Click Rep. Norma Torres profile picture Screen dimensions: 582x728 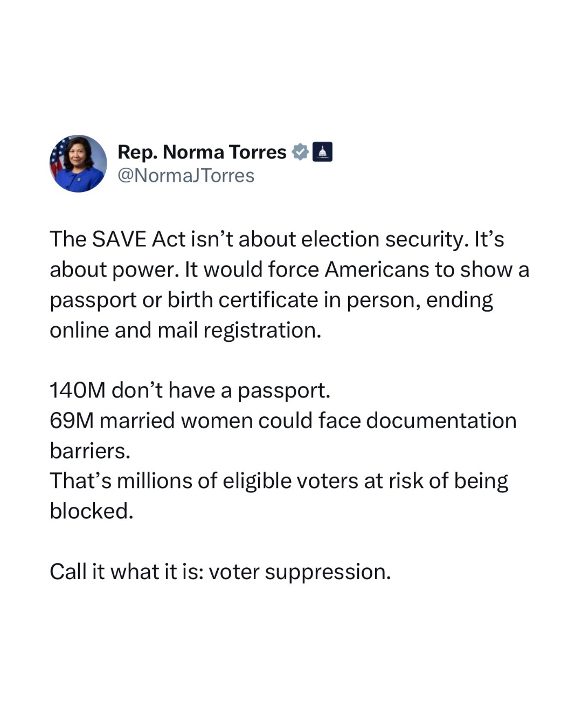coord(78,163)
